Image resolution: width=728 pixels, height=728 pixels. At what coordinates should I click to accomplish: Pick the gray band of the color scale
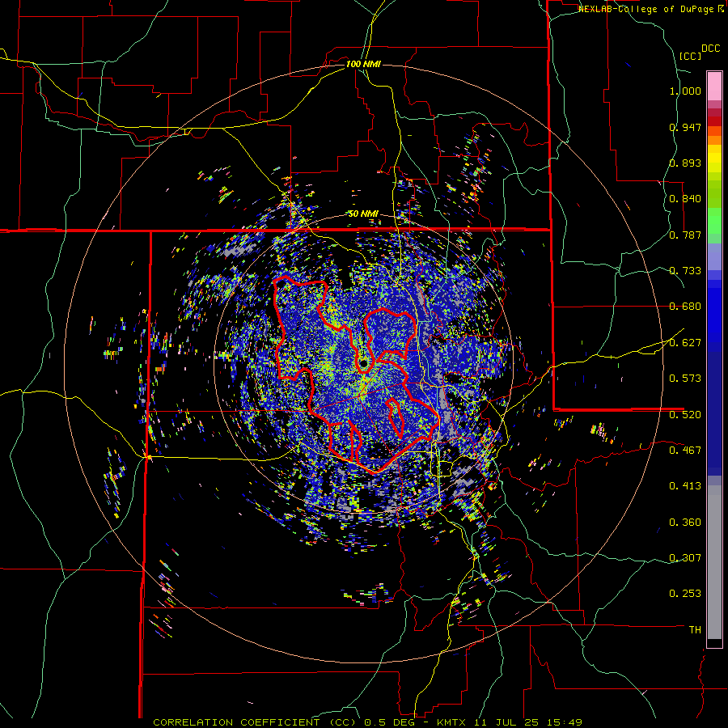[x=714, y=562]
